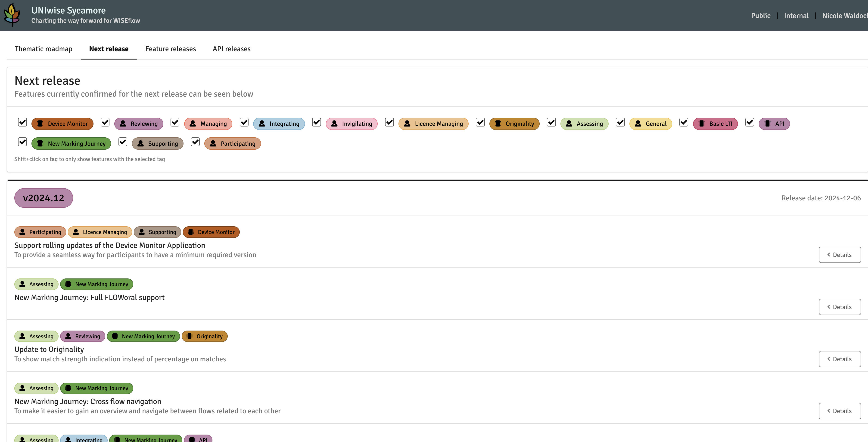Expand Details for Cross flow navigation
Image resolution: width=868 pixels, height=442 pixels.
point(840,411)
